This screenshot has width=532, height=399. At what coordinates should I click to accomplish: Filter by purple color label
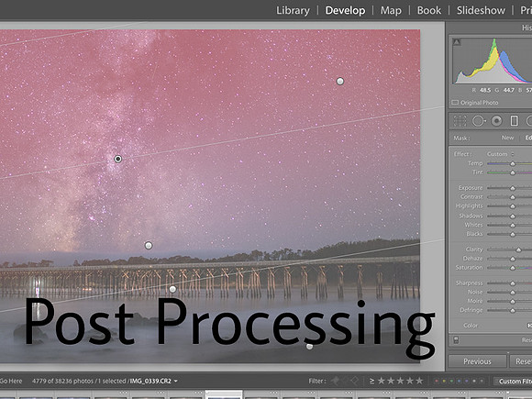[467, 381]
